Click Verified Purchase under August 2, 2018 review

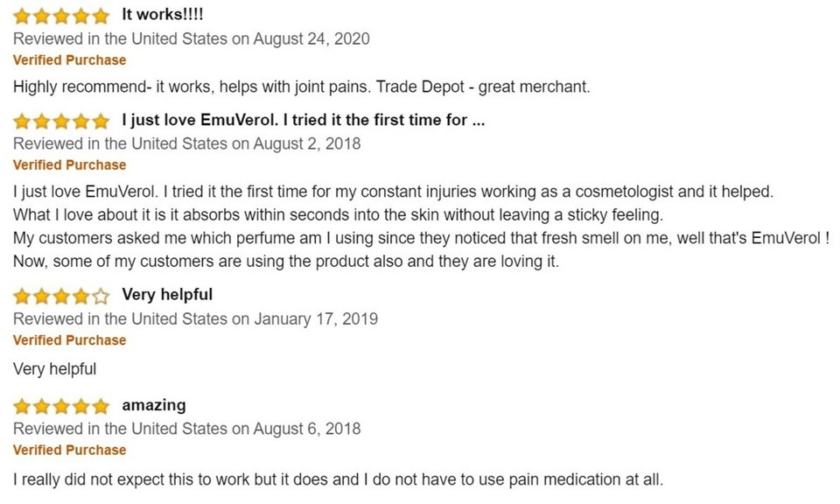70,165
